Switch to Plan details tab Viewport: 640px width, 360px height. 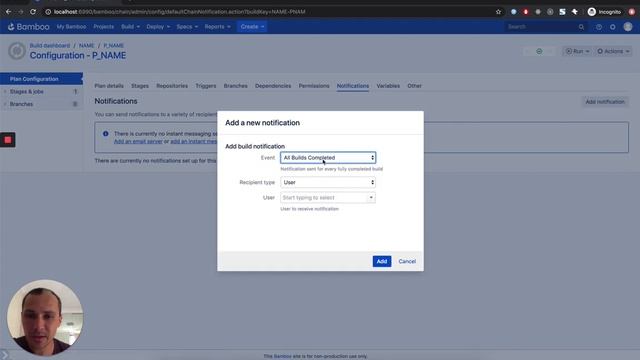pos(109,86)
